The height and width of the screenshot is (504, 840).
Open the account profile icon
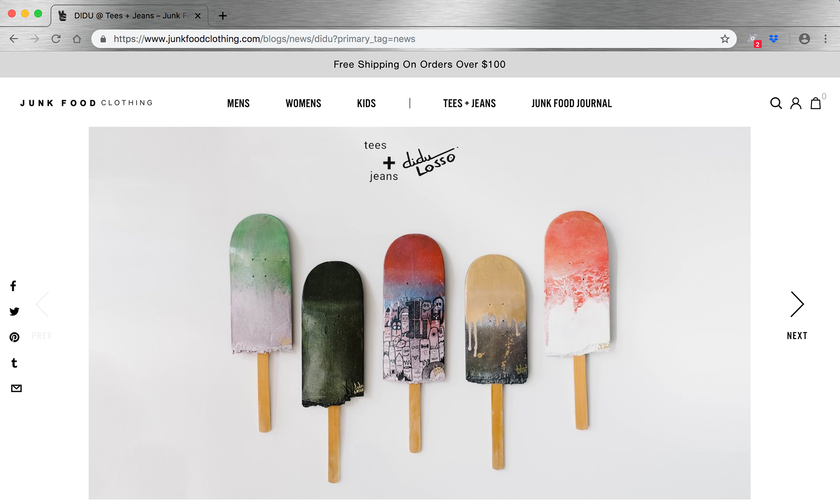tap(796, 103)
